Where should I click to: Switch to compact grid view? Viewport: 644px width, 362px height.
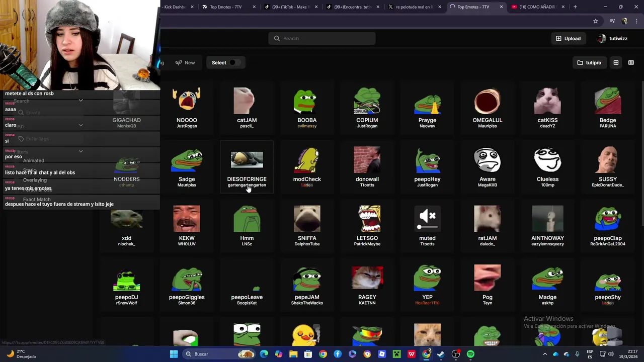coord(631,63)
